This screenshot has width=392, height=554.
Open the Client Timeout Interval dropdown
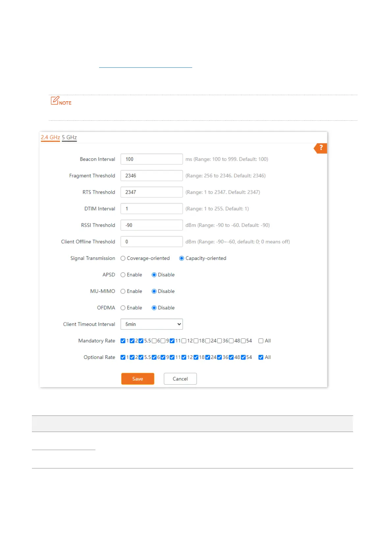151,324
